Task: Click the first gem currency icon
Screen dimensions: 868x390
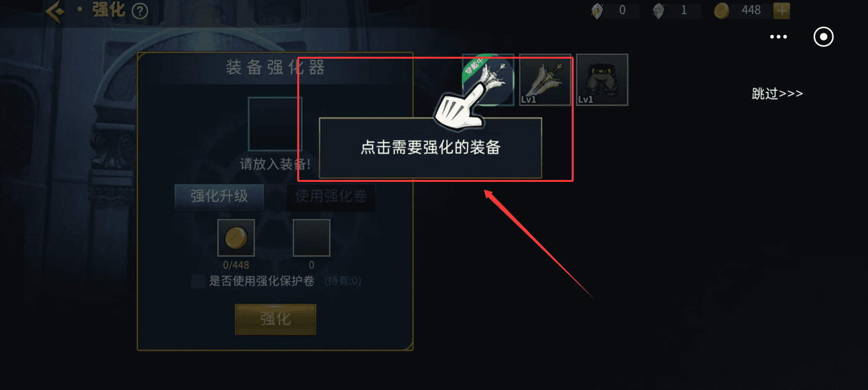Action: [x=597, y=11]
